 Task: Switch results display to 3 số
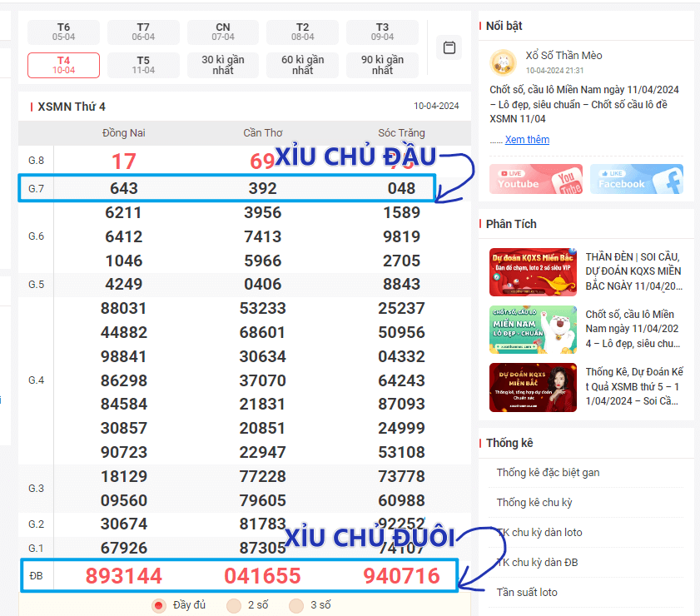click(296, 605)
